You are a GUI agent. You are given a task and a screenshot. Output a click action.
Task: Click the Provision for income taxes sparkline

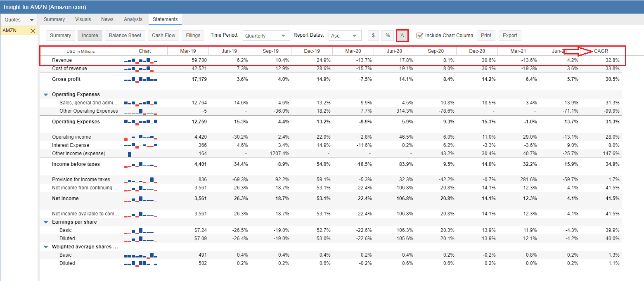[141, 179]
